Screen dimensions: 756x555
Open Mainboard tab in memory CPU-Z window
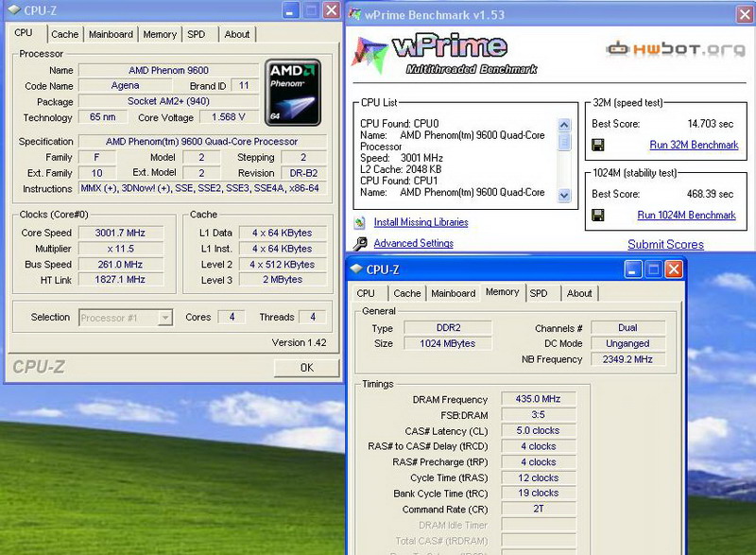point(454,293)
